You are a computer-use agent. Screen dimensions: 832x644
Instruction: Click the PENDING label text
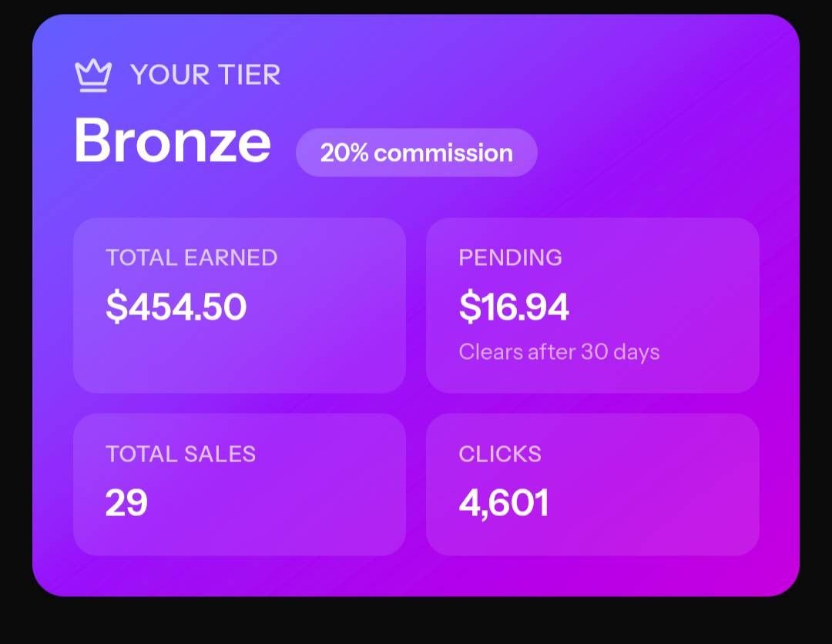click(x=511, y=258)
